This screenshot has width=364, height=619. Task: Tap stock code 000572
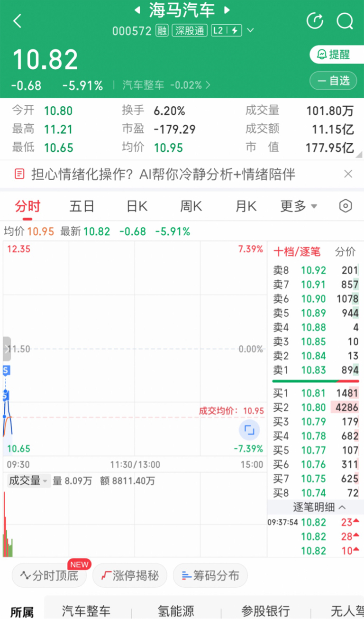point(132,31)
